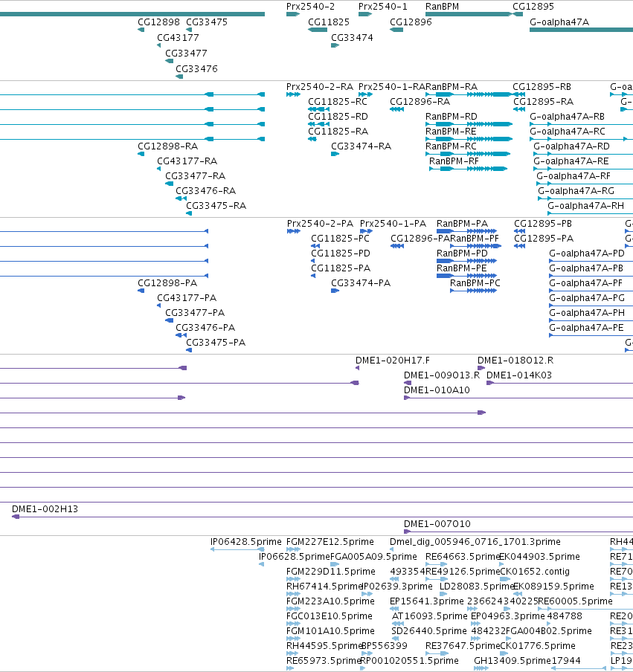Select the "CG12898" gene label
The image size is (633, 672).
158,22
